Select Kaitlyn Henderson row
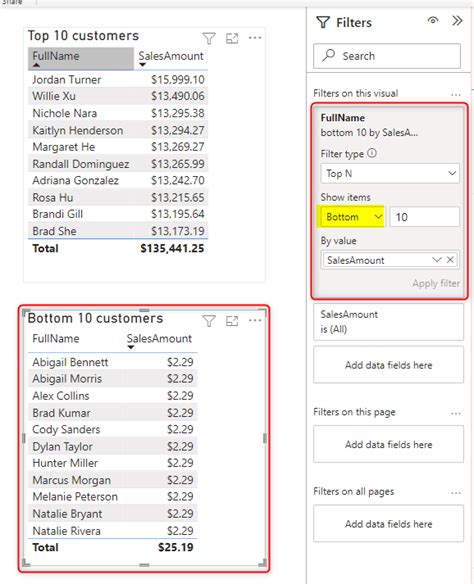This screenshot has height=584, width=474. 118,130
